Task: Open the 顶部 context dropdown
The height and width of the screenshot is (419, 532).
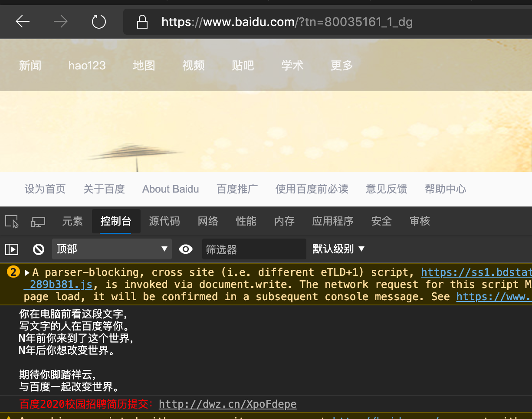Action: pos(112,249)
